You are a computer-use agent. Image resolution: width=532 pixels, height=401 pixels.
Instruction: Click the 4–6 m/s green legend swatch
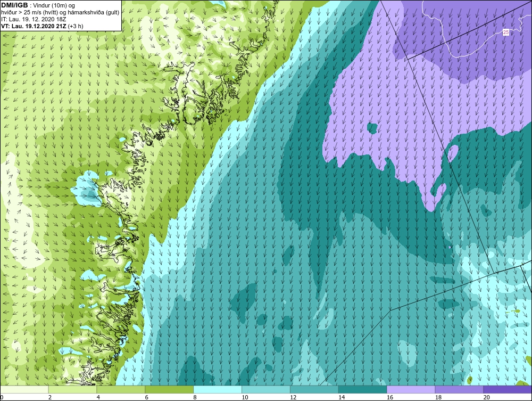121,389
